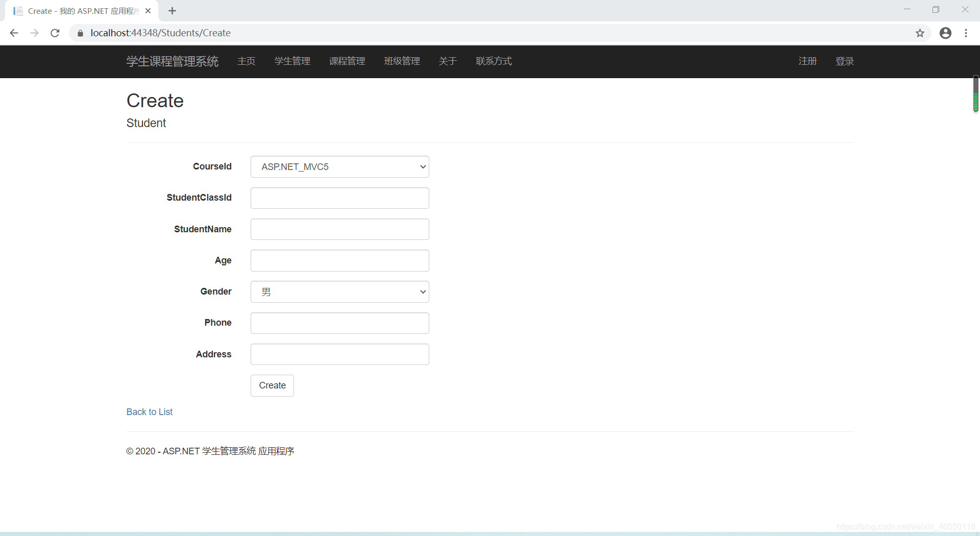Open 关于 page from navbar

pyautogui.click(x=448, y=61)
